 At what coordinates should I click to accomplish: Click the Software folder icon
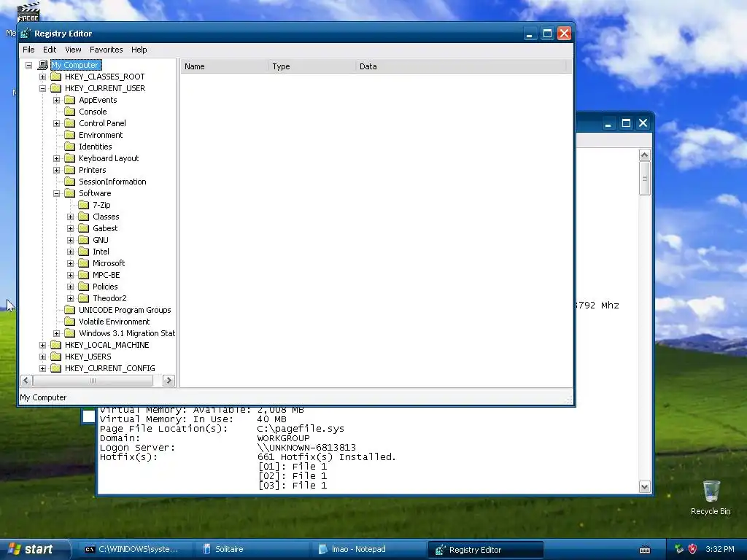pos(70,193)
